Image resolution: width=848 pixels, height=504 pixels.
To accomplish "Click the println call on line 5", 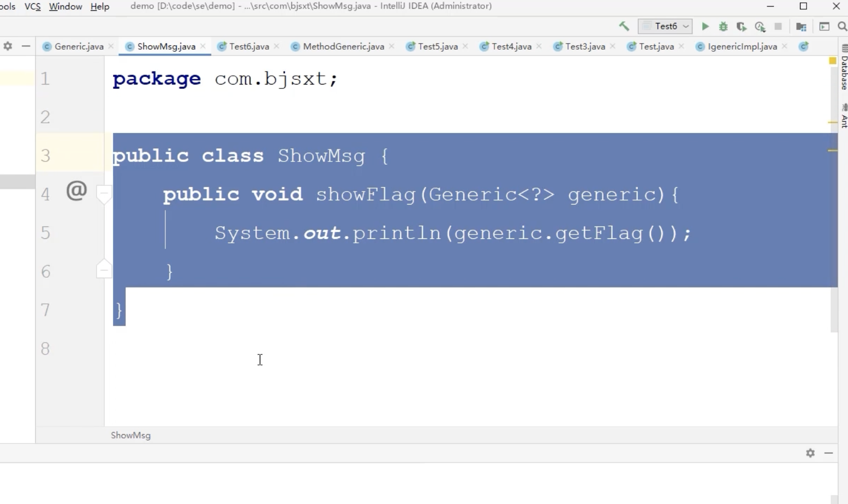I will pos(397,233).
